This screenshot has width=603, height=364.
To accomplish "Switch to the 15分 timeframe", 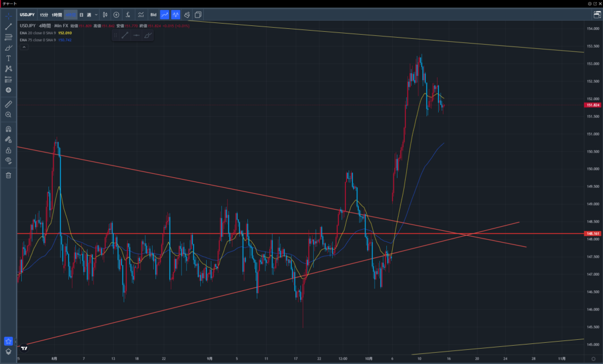I will tap(44, 14).
